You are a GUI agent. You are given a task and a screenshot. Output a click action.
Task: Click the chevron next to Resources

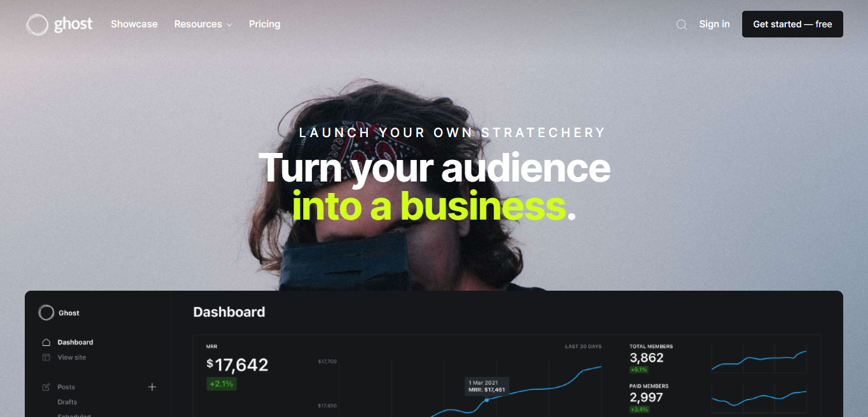click(229, 25)
